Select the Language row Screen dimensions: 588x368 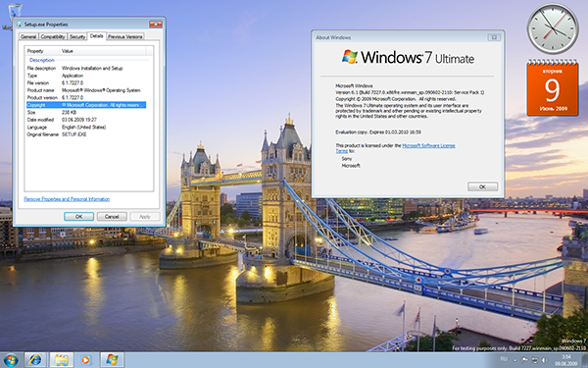86,128
